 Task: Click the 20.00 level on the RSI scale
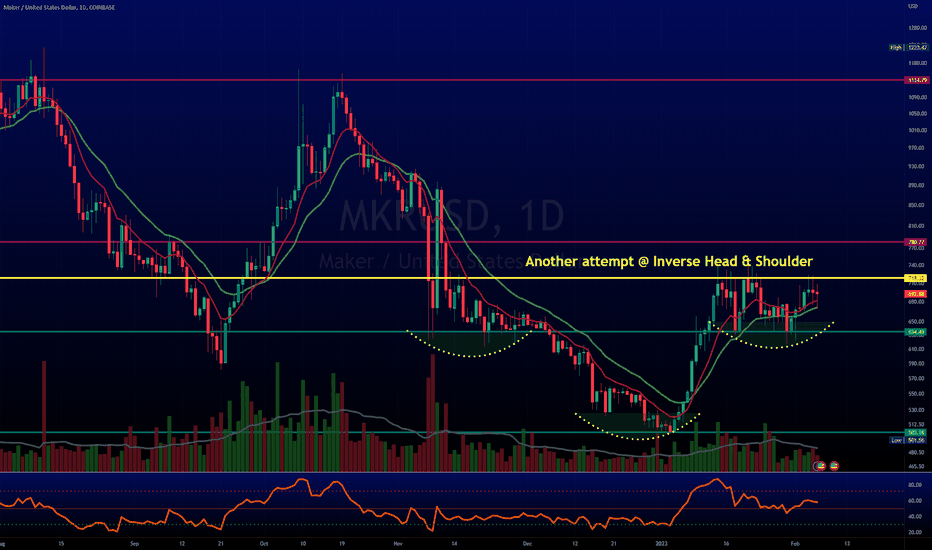[915, 532]
